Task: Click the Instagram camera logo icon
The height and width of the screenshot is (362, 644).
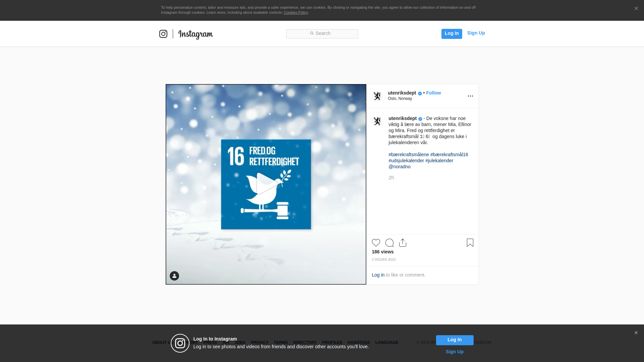Action: [x=163, y=34]
